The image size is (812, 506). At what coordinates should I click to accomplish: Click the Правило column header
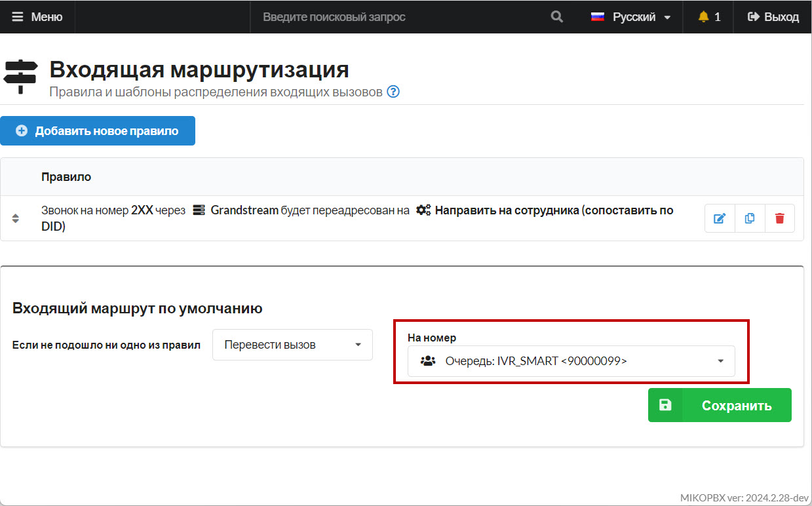(66, 177)
